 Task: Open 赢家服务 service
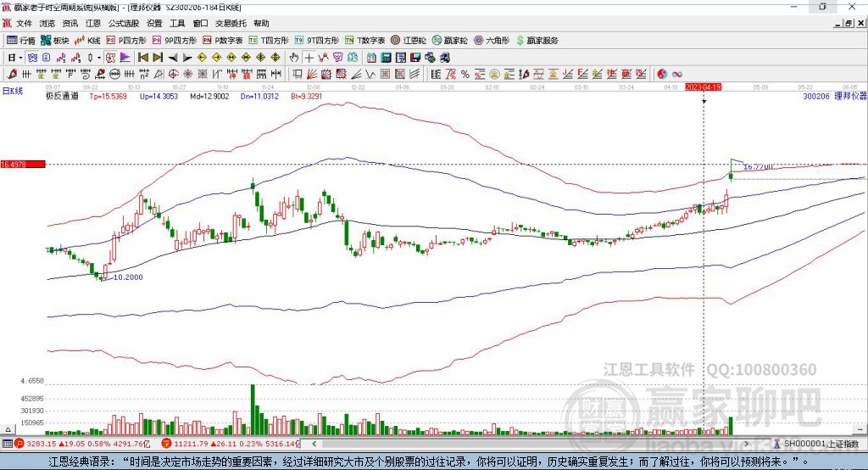coord(537,41)
